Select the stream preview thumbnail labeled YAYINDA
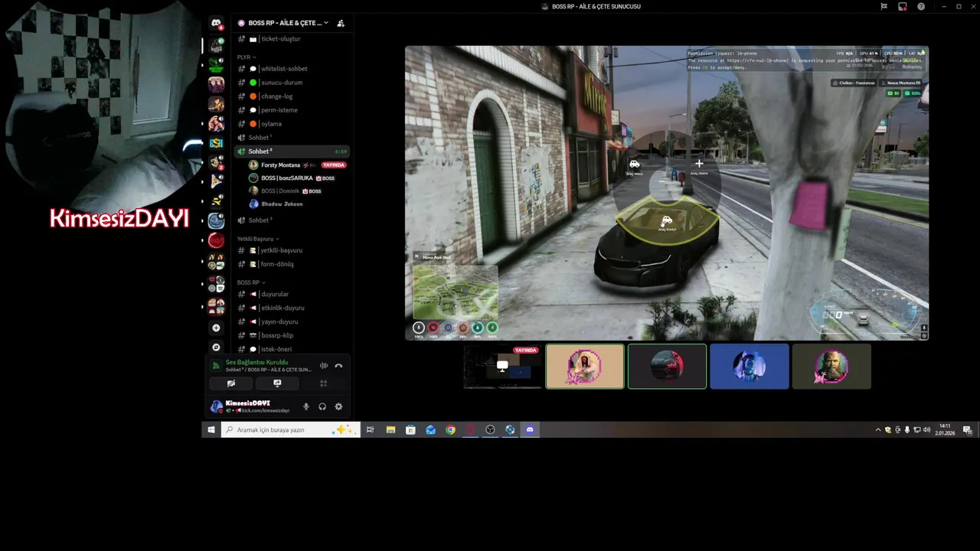The width and height of the screenshot is (980, 551). click(x=502, y=367)
